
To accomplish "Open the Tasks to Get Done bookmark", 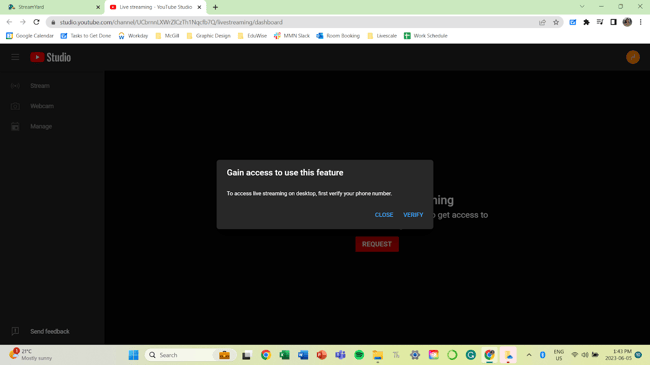I will click(86, 36).
